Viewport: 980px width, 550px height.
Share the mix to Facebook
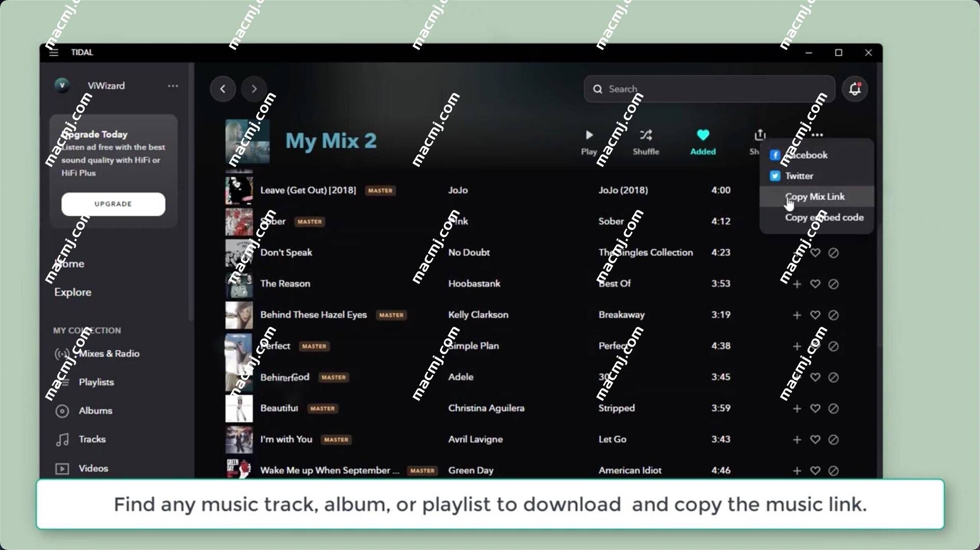[x=817, y=155]
